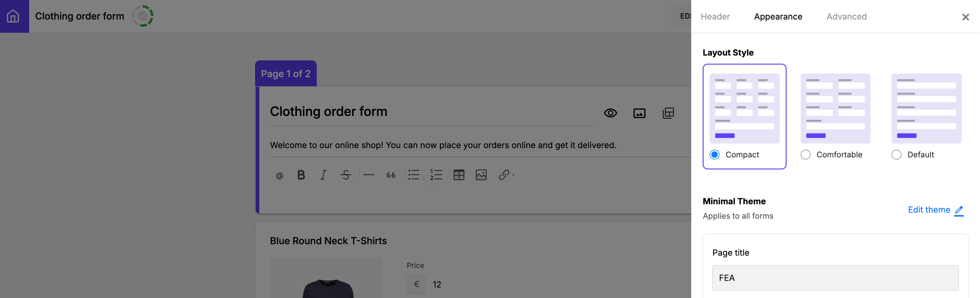Choose the Comfortable layout thumbnail
Viewport: 980px width, 298px height.
coord(835,108)
